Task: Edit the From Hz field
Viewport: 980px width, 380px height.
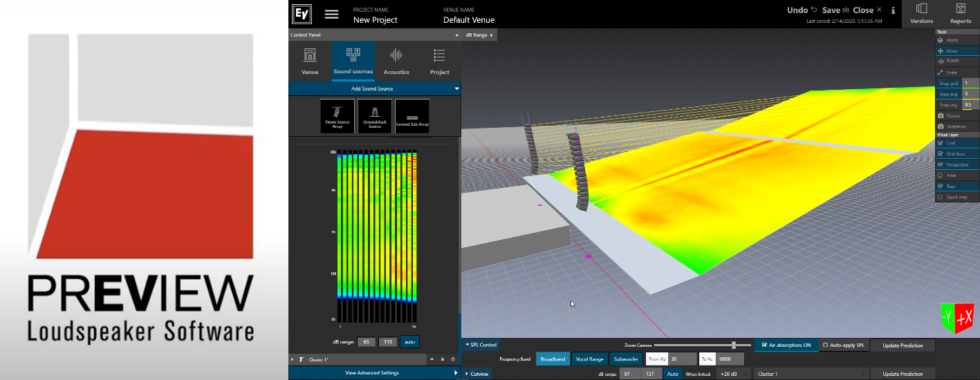Action: click(683, 359)
